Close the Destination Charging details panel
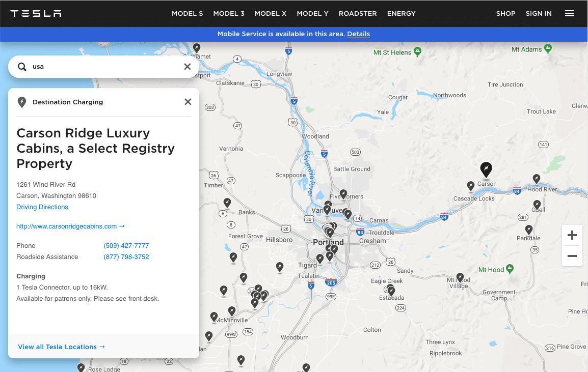The width and height of the screenshot is (588, 372). (x=188, y=102)
